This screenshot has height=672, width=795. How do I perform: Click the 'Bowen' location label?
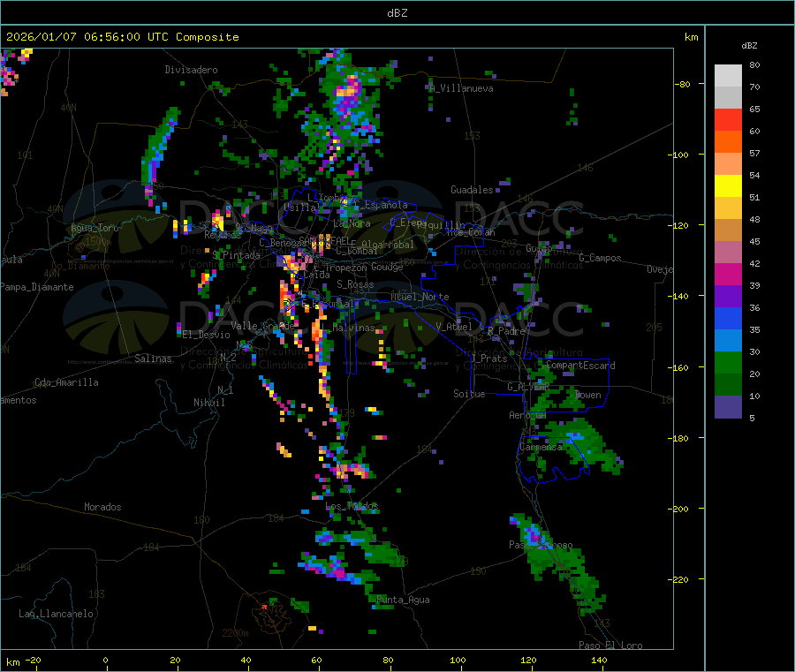(x=588, y=395)
